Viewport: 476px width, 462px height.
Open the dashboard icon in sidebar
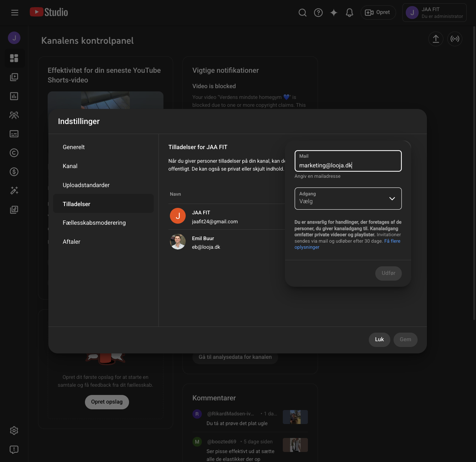click(14, 58)
